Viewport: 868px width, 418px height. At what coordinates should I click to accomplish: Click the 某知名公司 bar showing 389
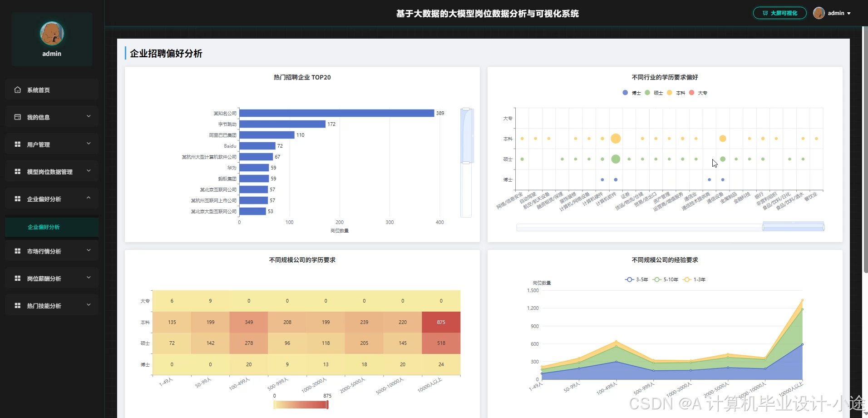(337, 113)
